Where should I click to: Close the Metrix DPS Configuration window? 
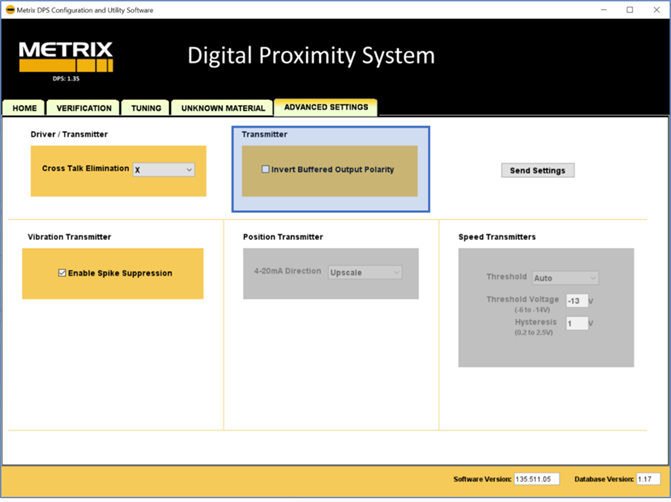point(656,9)
